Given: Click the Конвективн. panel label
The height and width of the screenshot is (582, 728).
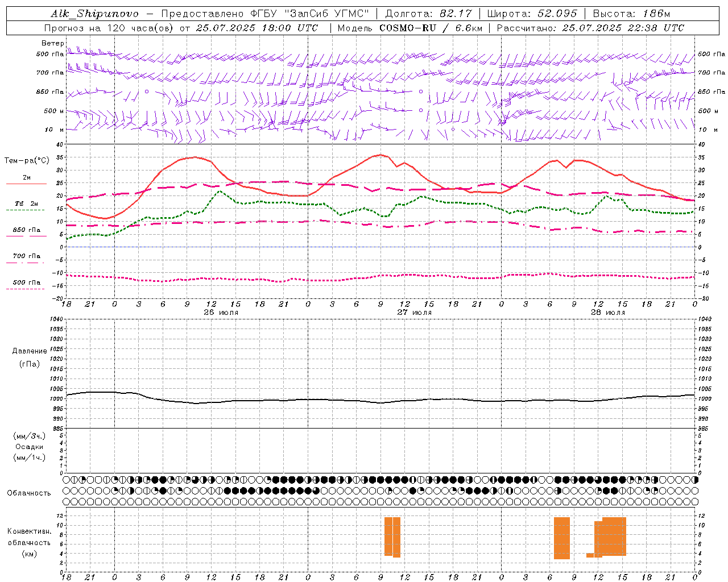Looking at the screenshot, I should [x=30, y=531].
